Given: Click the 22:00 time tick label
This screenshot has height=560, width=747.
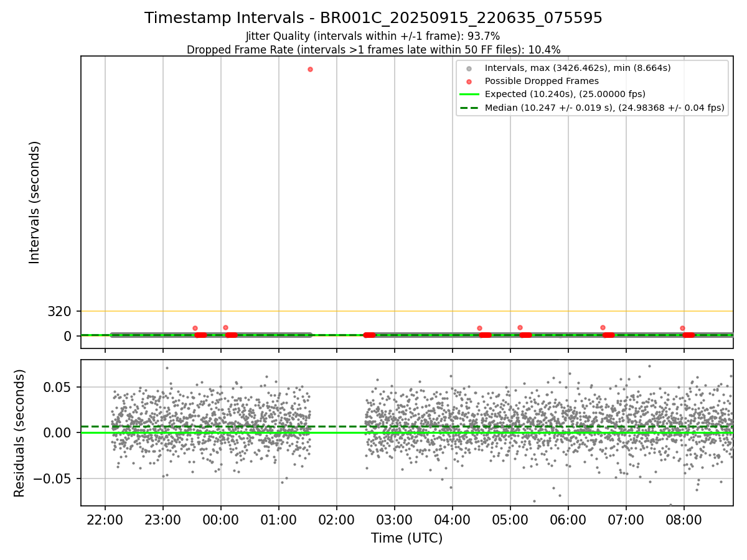Looking at the screenshot, I should coord(105,519).
